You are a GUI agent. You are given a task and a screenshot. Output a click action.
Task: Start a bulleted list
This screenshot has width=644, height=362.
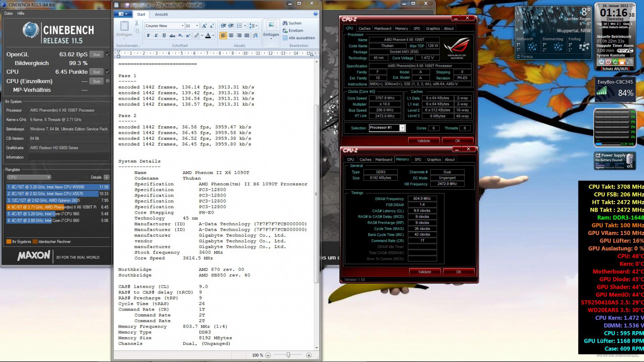click(x=239, y=26)
